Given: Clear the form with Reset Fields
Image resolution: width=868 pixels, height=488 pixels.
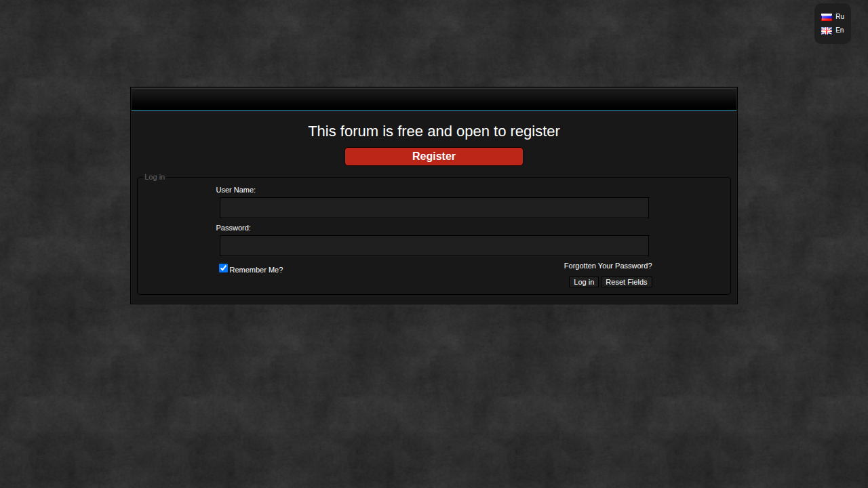Looking at the screenshot, I should point(626,282).
